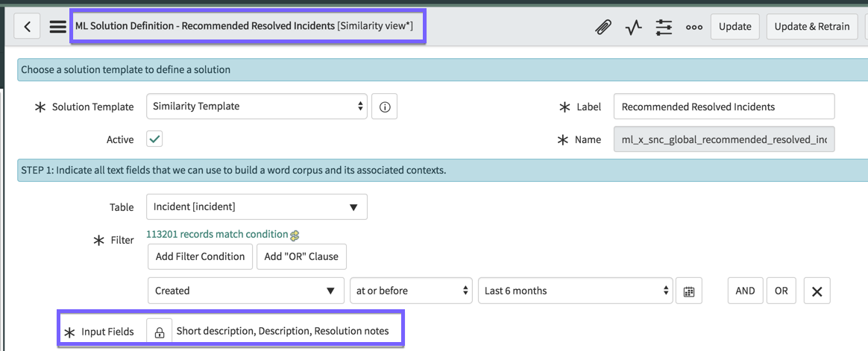Click 'Choose a solution template' header
Screen dimensions: 868x351
[x=126, y=70]
